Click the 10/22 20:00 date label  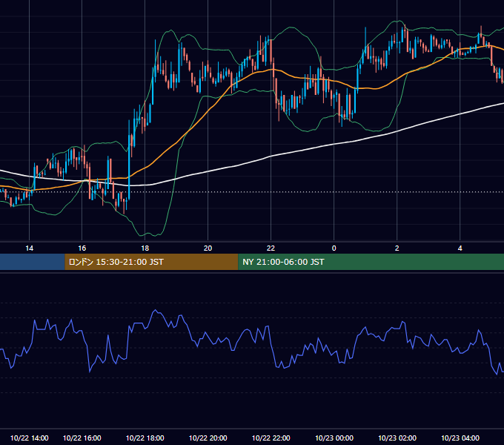[208, 438]
